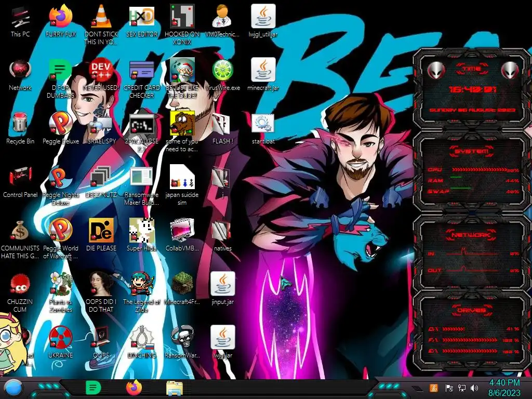Open the taskbar clock showing 4:40 PM
Viewport: 532px width, 399px height.
pyautogui.click(x=504, y=388)
